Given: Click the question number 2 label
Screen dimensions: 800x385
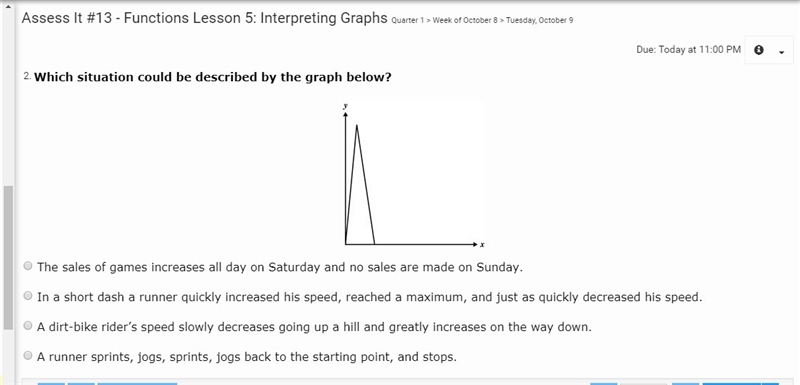Looking at the screenshot, I should click(27, 76).
